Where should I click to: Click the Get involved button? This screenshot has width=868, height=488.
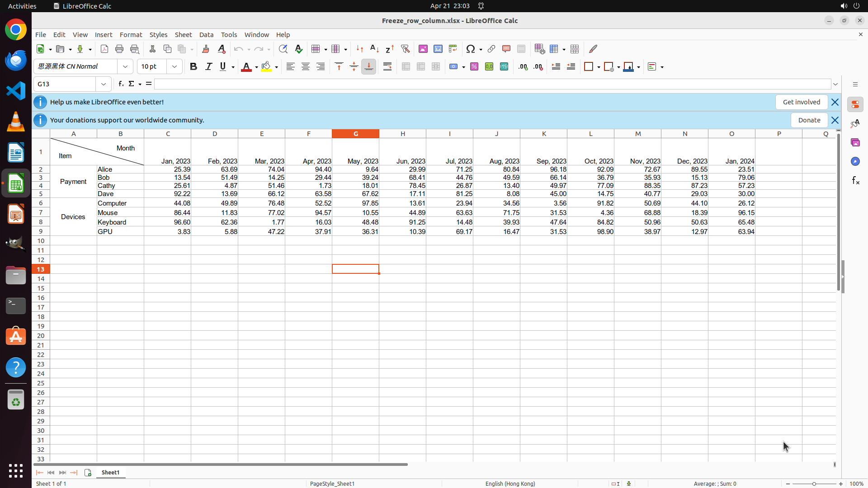tap(801, 102)
